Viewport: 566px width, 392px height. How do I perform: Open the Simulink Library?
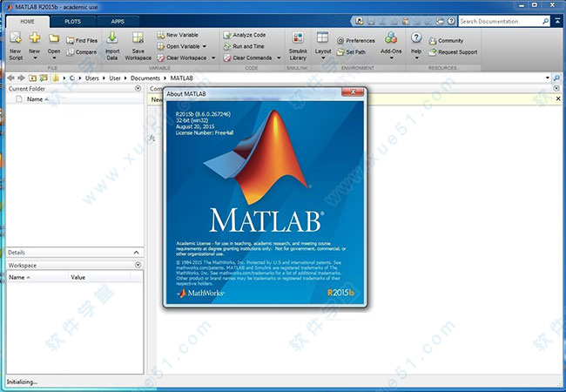[x=298, y=46]
